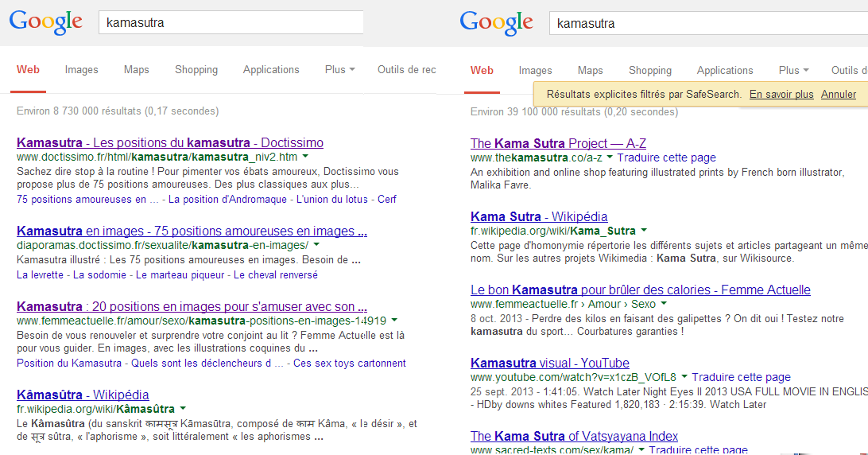This screenshot has height=455, width=868.
Task: Click Traduire cette page for thekamasutra.co result
Action: coord(666,157)
